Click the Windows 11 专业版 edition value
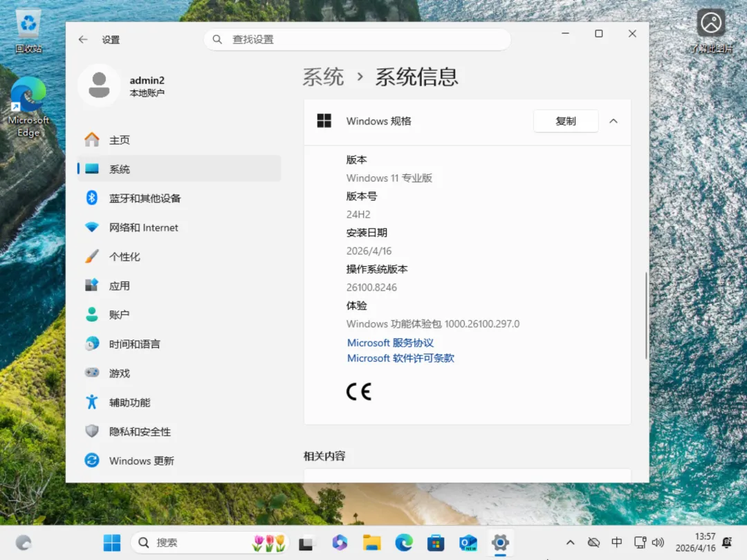 coord(389,178)
